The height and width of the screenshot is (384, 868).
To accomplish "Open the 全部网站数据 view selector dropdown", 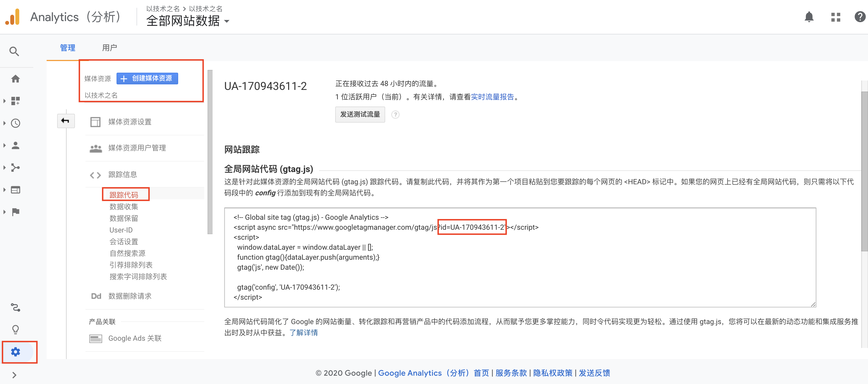I will (x=188, y=21).
